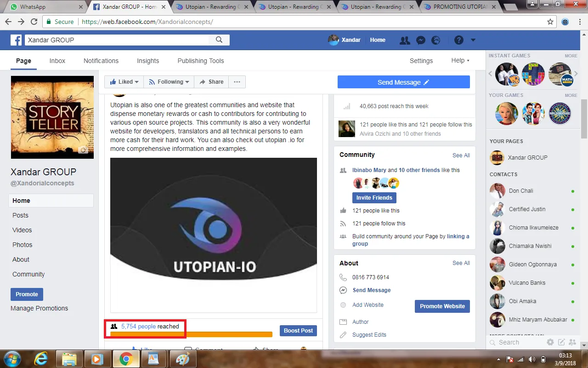Click the Boost Post button

(298, 330)
